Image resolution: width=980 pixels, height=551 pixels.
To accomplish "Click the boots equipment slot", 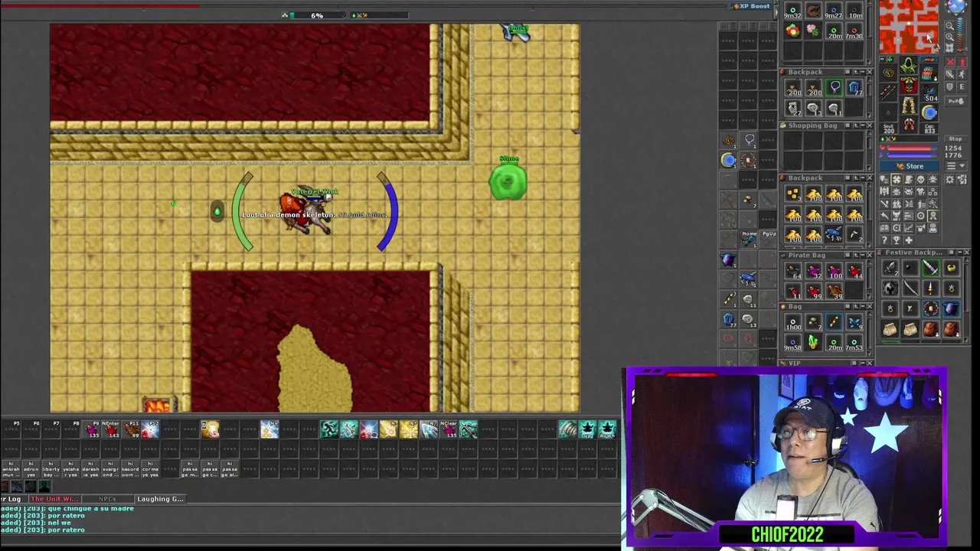I will 909,123.
